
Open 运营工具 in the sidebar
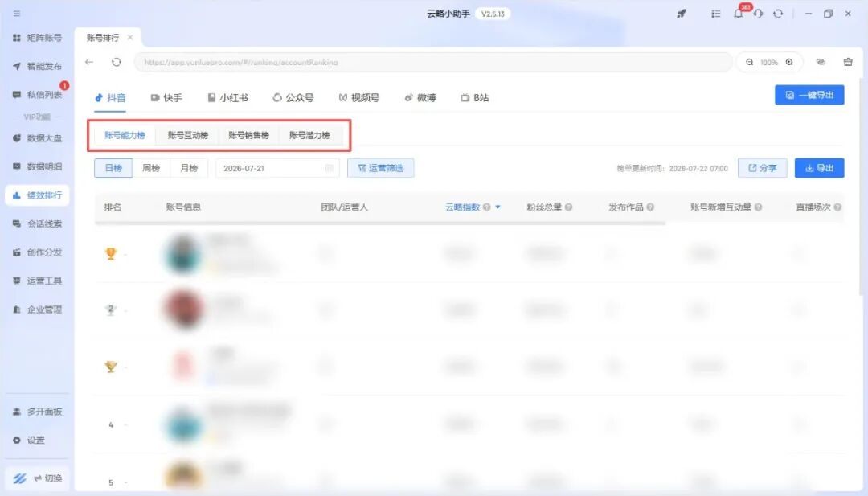(x=37, y=281)
